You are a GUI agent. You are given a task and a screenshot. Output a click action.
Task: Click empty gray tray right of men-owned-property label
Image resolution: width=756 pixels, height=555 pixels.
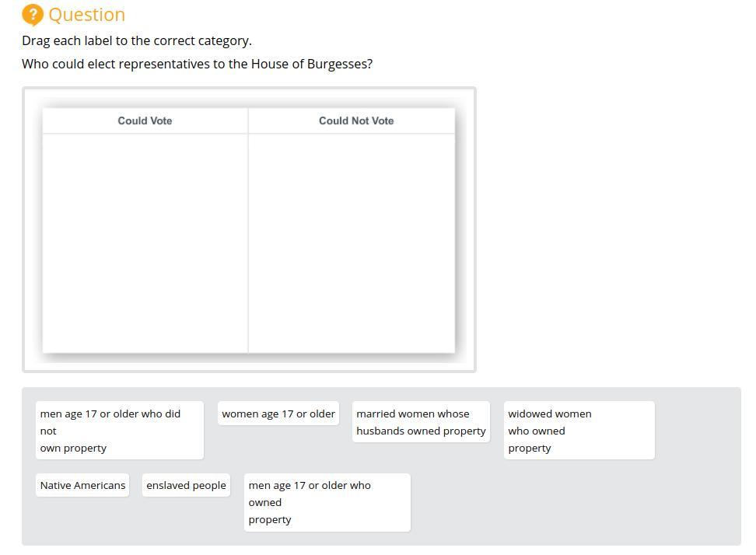click(x=576, y=502)
